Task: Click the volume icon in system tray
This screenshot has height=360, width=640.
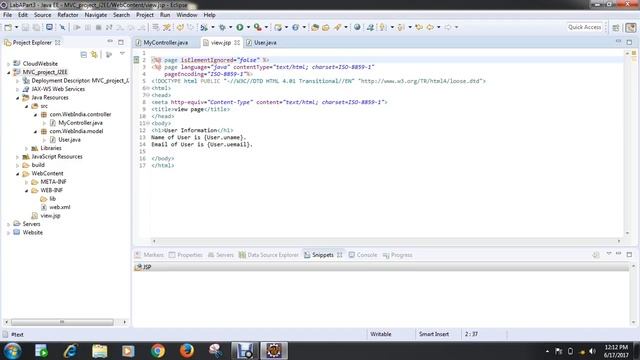Action: pos(592,351)
